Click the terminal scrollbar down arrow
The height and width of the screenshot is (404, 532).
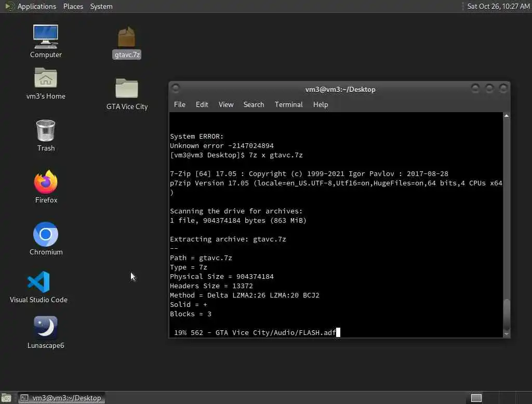pos(506,334)
